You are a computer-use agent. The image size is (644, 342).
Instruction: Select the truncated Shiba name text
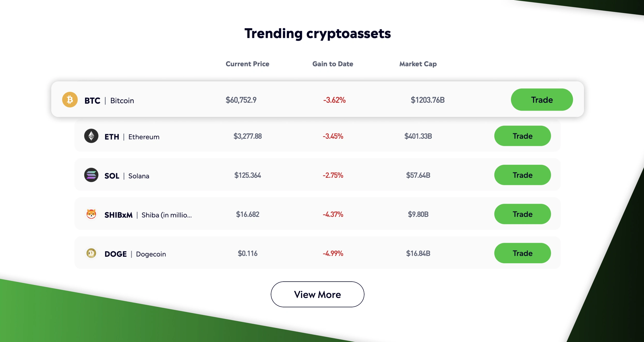(x=166, y=215)
